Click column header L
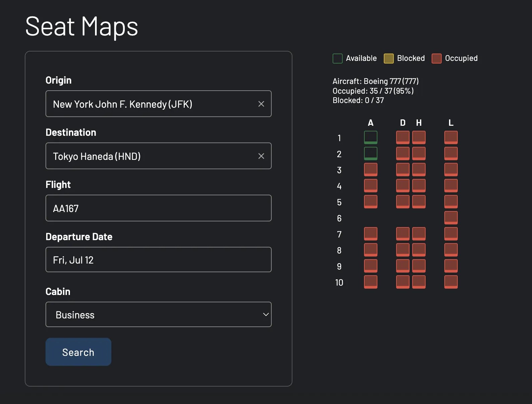The height and width of the screenshot is (404, 532). click(x=451, y=123)
